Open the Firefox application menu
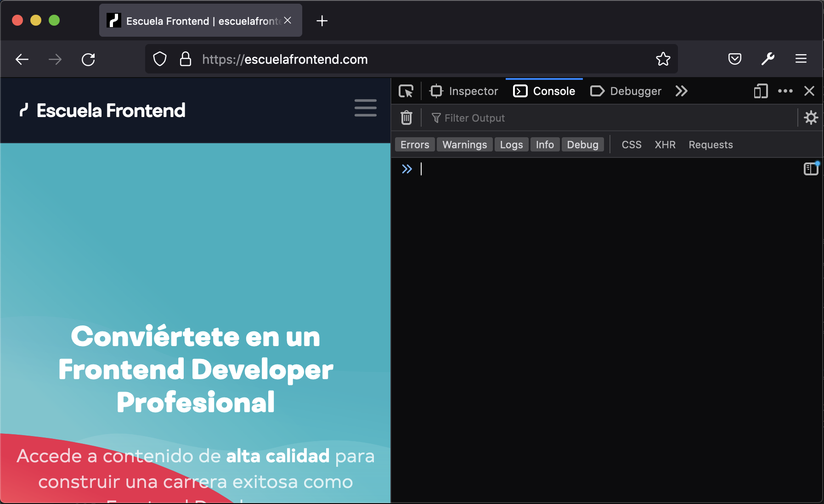Image resolution: width=824 pixels, height=504 pixels. tap(801, 59)
